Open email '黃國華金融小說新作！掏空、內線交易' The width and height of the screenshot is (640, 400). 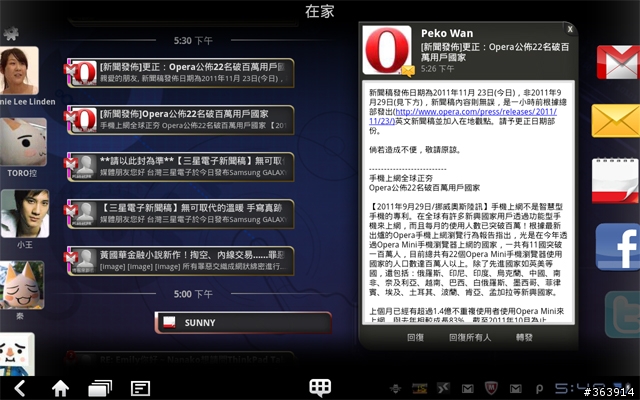point(180,261)
